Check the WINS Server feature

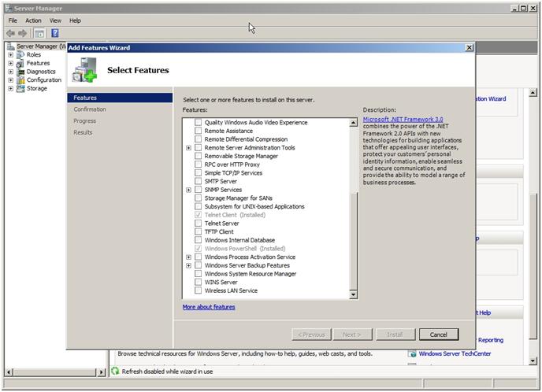(x=198, y=282)
